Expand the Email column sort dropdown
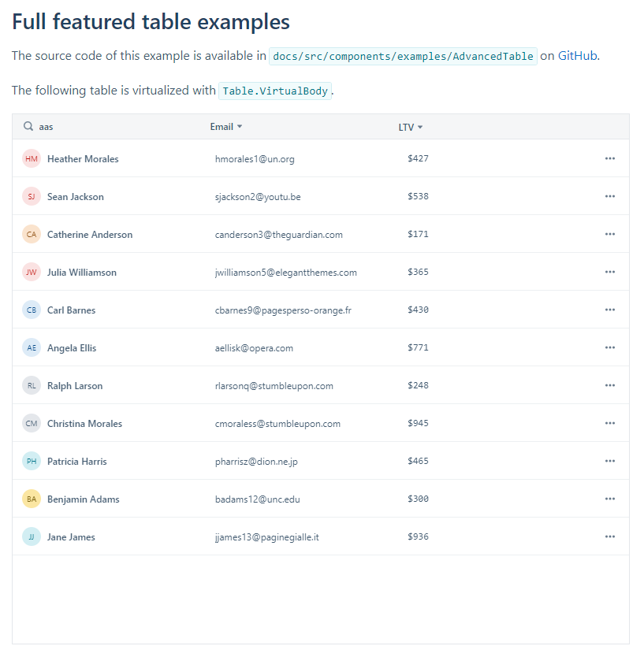Screen dimensions: 644x657 tap(240, 127)
